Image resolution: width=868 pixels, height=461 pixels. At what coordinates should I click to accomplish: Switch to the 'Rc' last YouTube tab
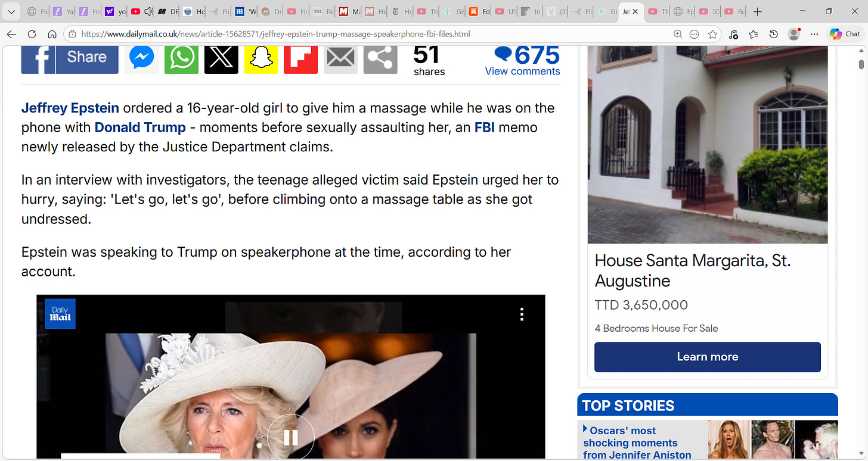(736, 11)
